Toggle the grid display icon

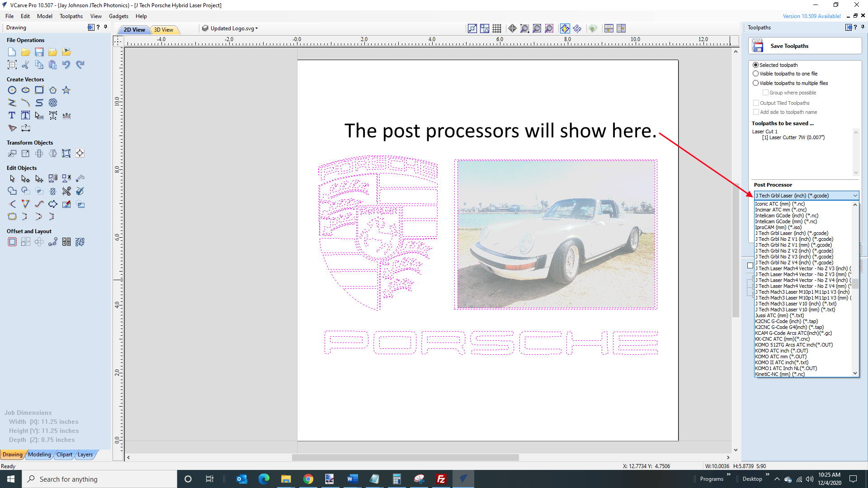click(497, 28)
